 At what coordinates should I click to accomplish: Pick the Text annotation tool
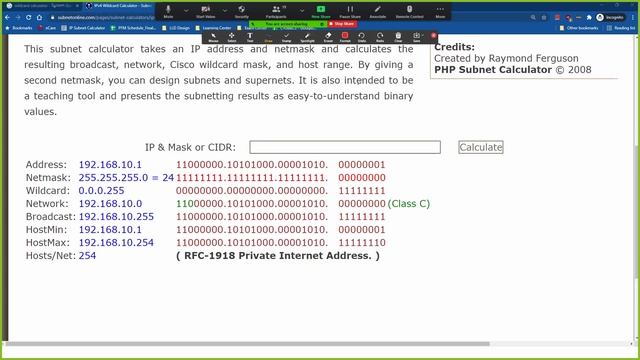point(250,38)
